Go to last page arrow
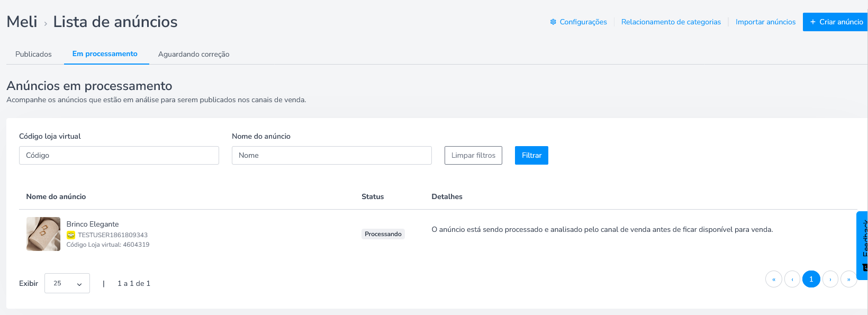 point(849,279)
